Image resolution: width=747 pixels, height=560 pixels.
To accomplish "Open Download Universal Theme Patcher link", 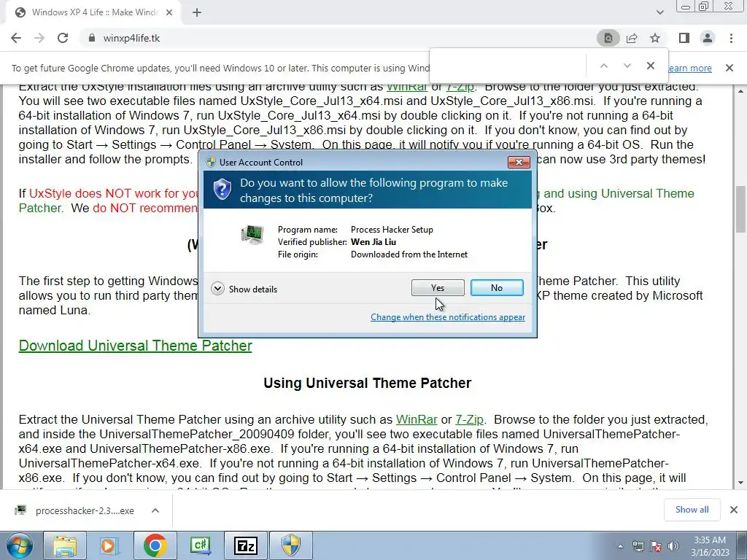I will (x=135, y=346).
